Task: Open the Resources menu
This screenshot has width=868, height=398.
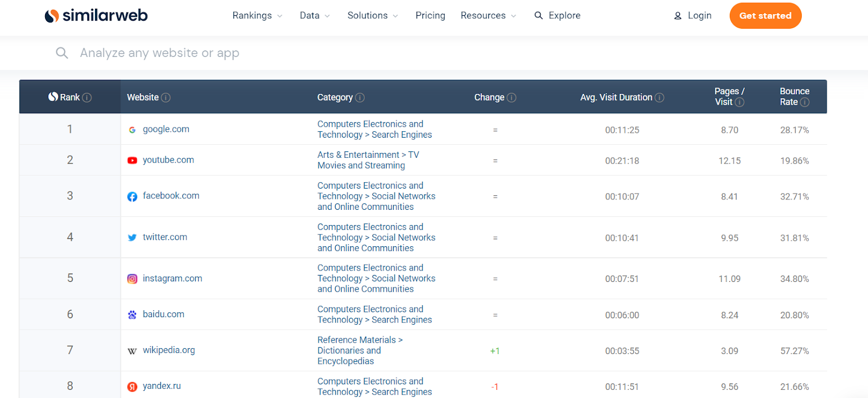Action: pyautogui.click(x=489, y=16)
